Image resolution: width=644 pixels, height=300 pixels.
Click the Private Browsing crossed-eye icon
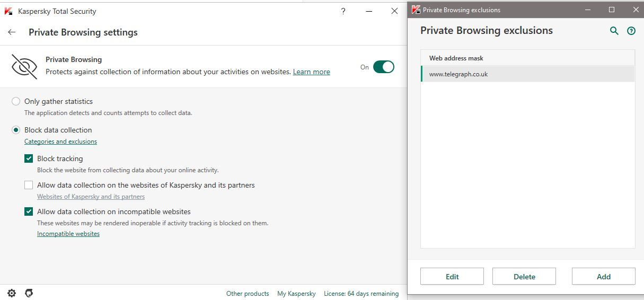coord(24,66)
